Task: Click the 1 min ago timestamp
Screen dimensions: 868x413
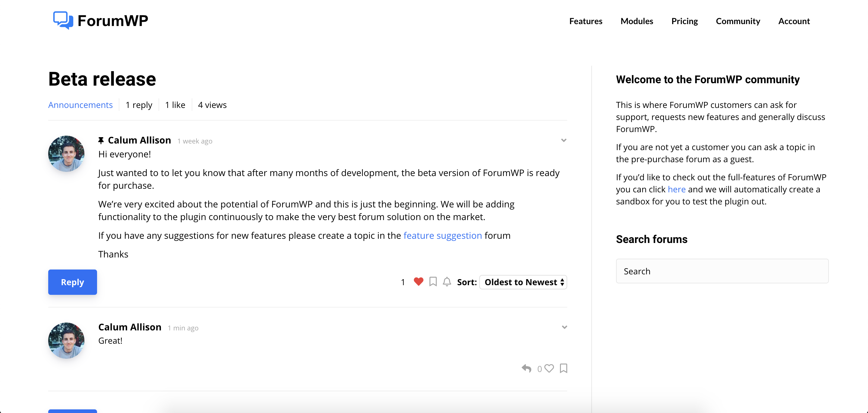Action: pyautogui.click(x=183, y=328)
